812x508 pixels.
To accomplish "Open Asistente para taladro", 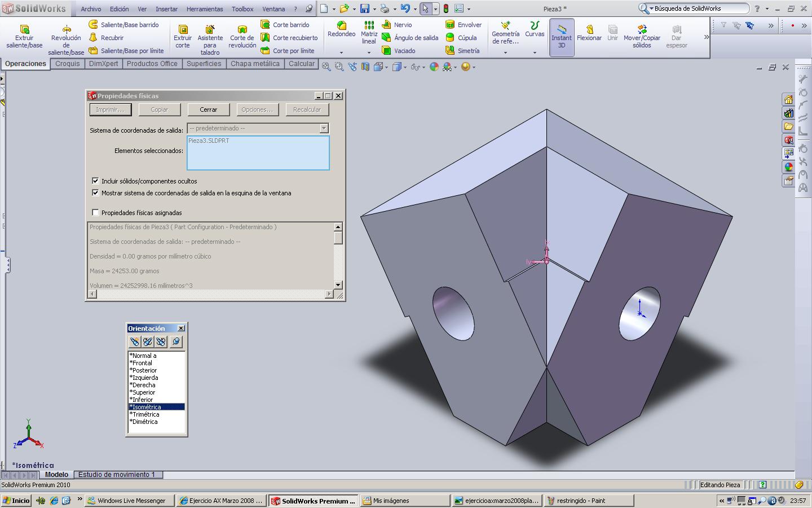I will pyautogui.click(x=210, y=40).
